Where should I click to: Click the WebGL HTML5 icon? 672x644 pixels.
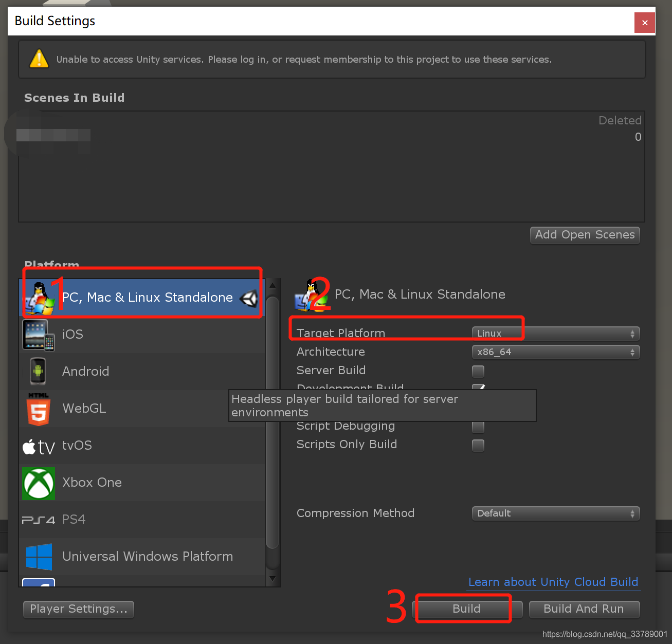coord(39,409)
